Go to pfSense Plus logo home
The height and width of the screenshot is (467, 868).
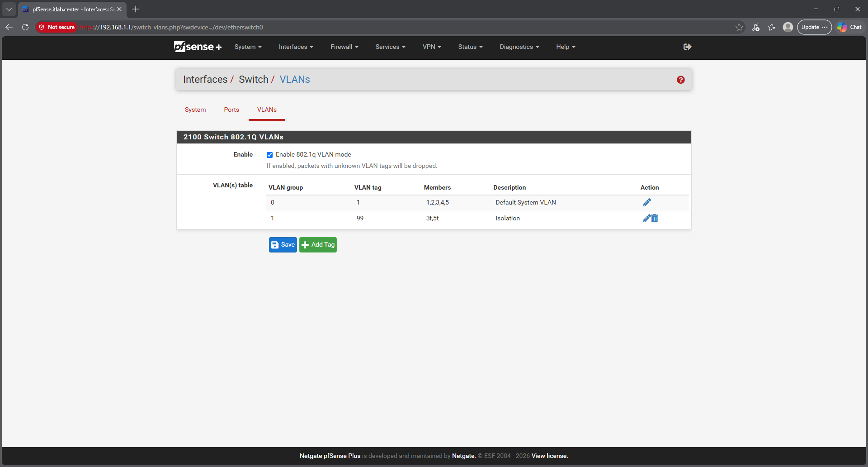(x=198, y=47)
